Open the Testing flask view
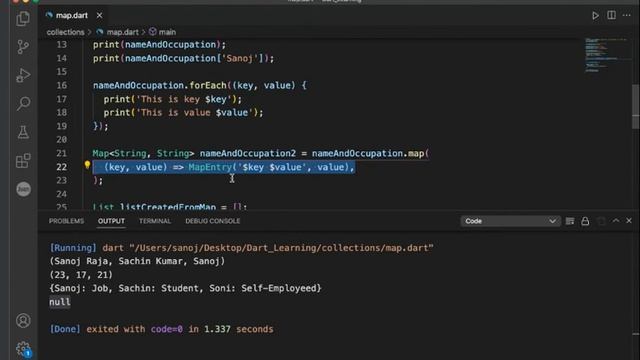 (x=23, y=132)
